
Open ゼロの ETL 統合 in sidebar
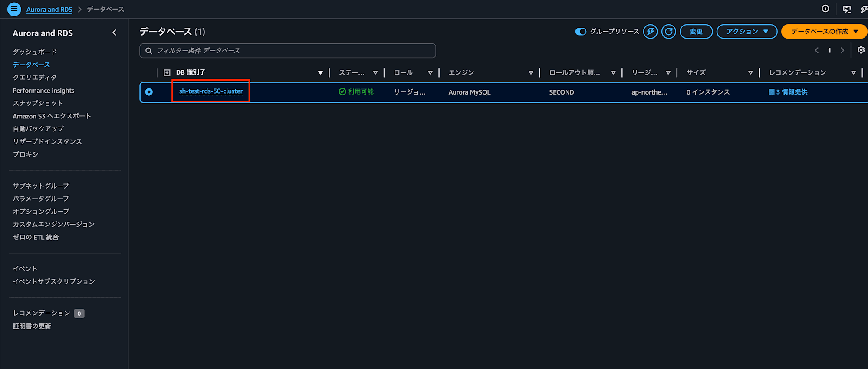(36, 237)
